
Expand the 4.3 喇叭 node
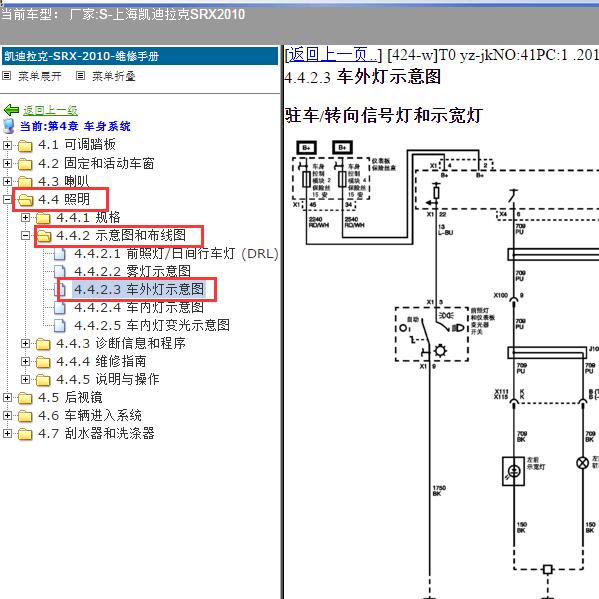(x=7, y=181)
